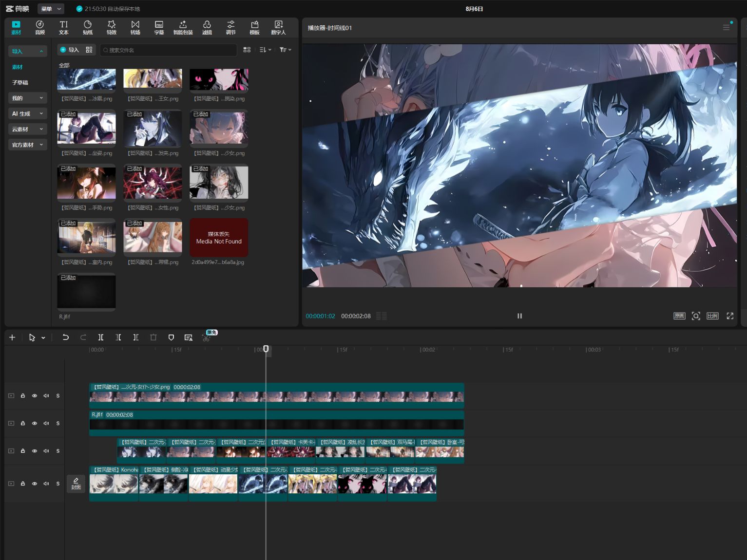The width and height of the screenshot is (747, 560).
Task: Click the player zoom-to-fit focus icon
Action: (x=696, y=316)
